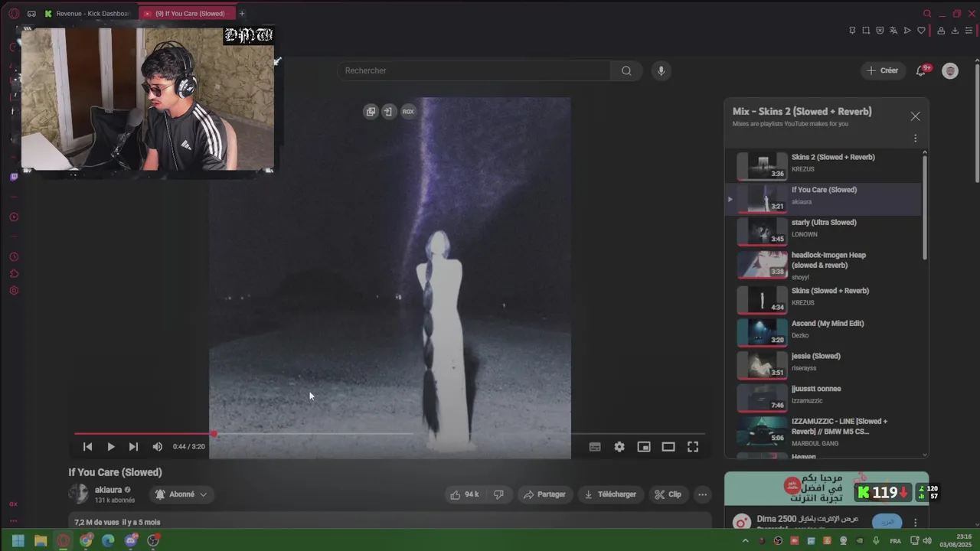
Task: Click the RGX button above the video
Action: click(408, 112)
